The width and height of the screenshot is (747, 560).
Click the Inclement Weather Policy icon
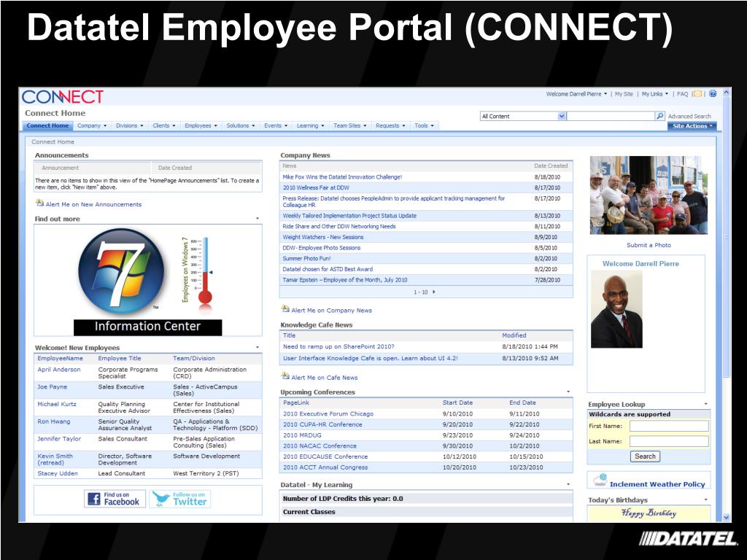(600, 480)
